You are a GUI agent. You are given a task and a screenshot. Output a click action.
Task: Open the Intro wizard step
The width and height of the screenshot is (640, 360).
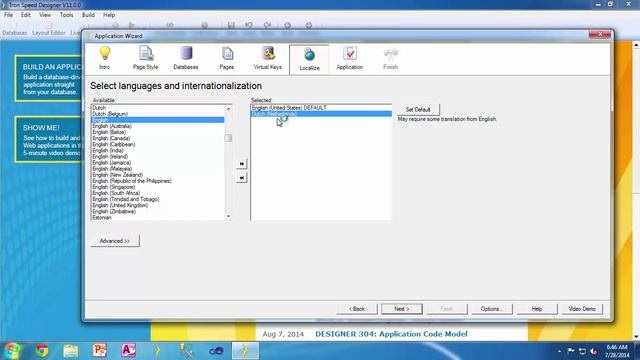[x=104, y=58]
